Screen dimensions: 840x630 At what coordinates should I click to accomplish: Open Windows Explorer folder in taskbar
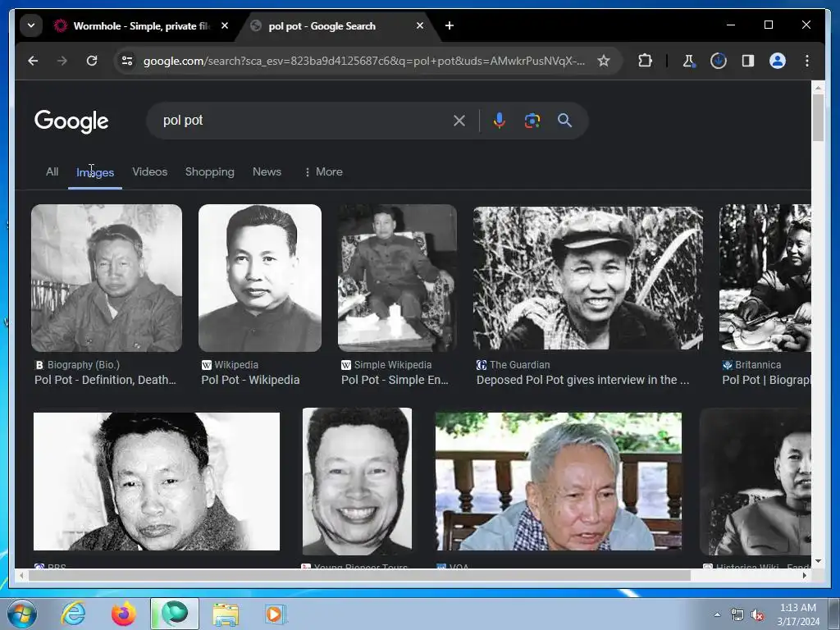click(x=226, y=614)
